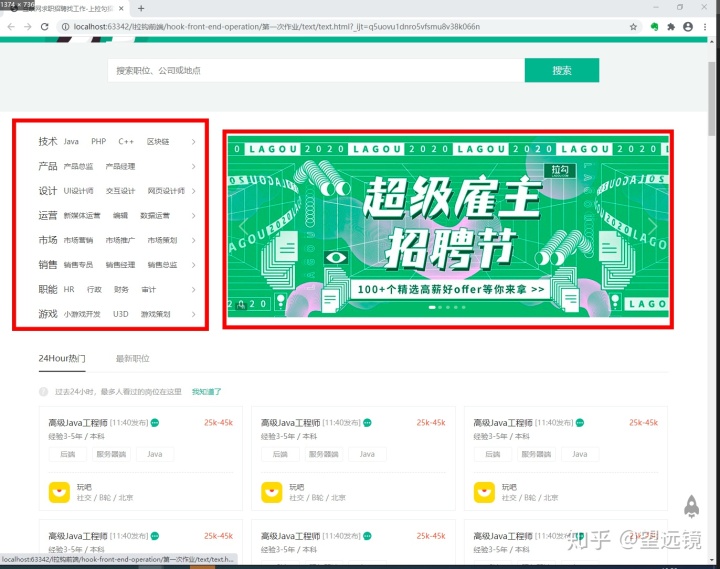Open the U3D link under 游戏
Viewport: 720px width, 569px height.
click(121, 314)
